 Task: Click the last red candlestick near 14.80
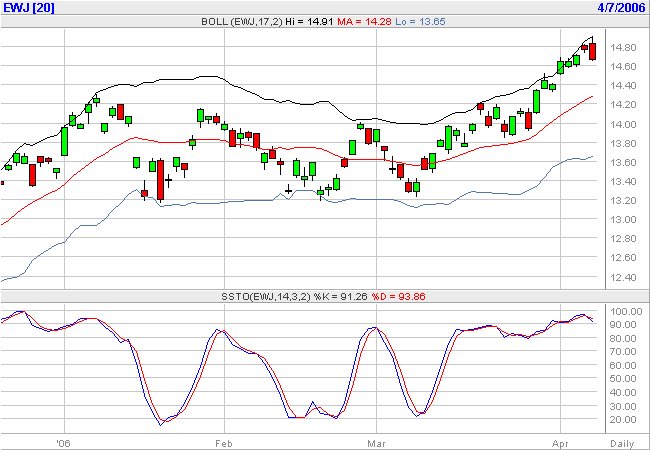(x=592, y=51)
